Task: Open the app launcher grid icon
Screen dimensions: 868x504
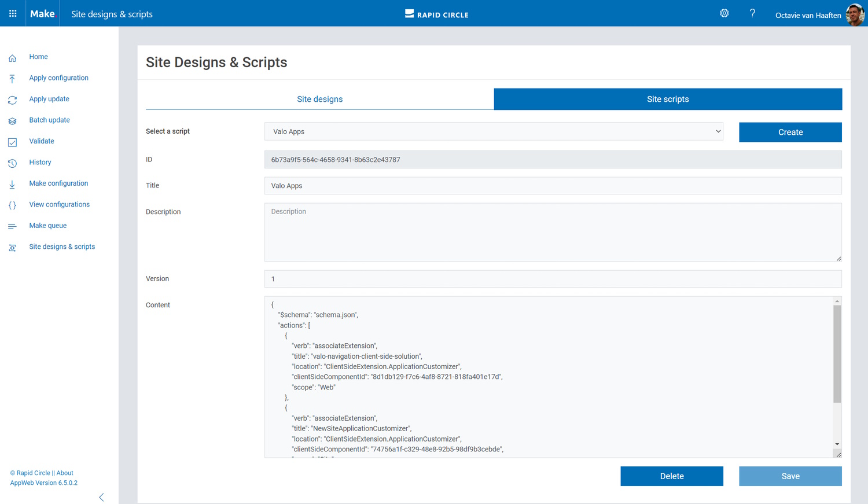Action: (x=13, y=13)
